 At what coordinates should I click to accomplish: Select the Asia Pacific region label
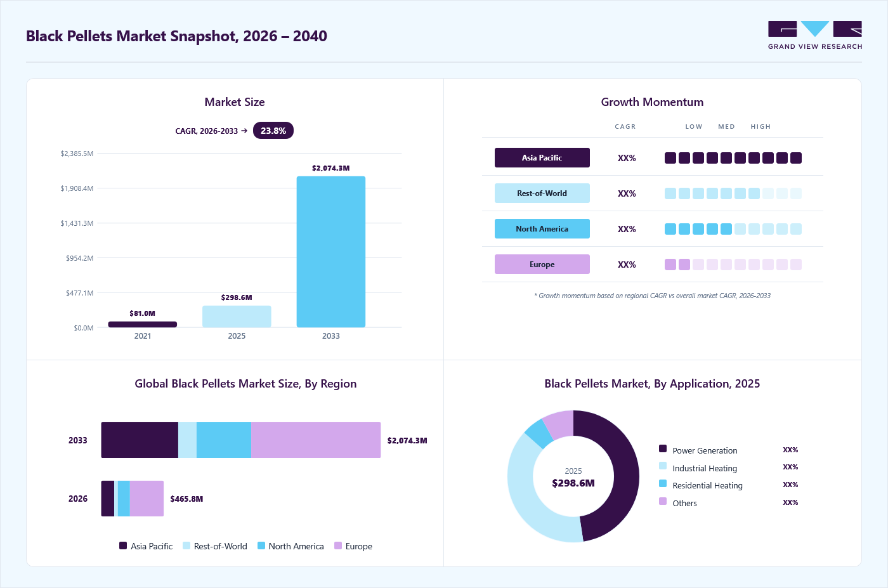(542, 158)
